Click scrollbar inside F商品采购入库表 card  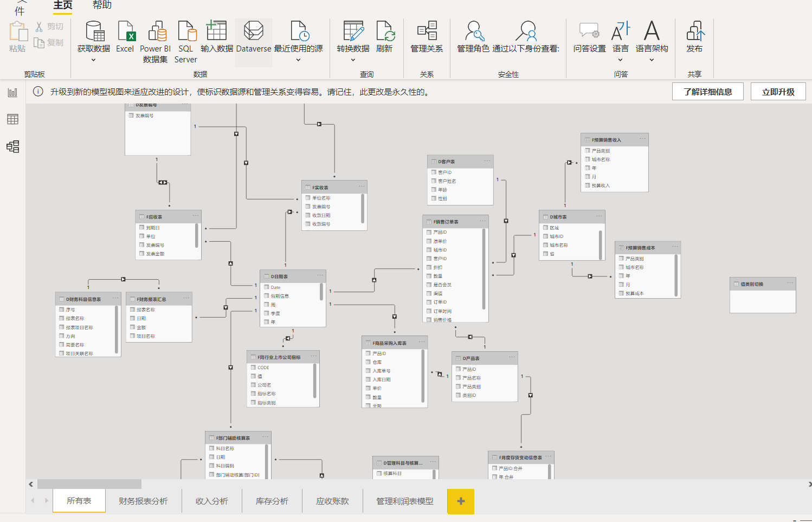[423, 376]
